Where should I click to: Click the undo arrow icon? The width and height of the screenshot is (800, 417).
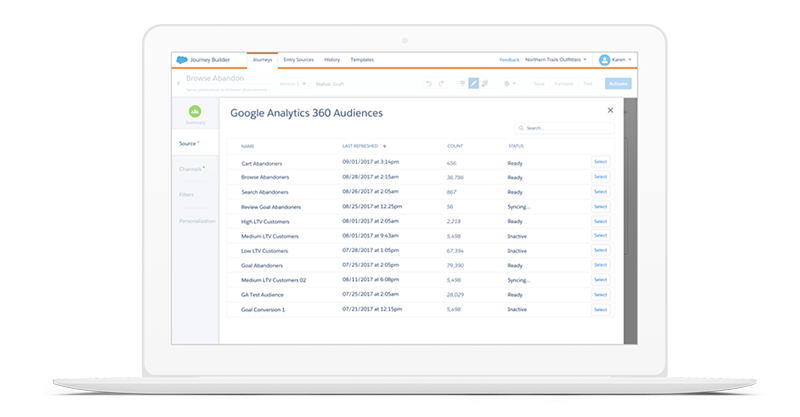click(x=429, y=84)
